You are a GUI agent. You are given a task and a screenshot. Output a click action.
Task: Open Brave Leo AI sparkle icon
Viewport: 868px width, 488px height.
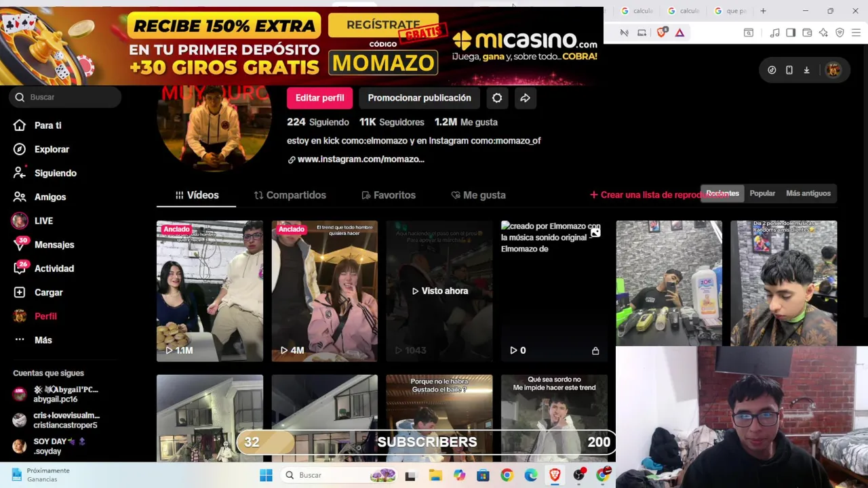pyautogui.click(x=823, y=33)
